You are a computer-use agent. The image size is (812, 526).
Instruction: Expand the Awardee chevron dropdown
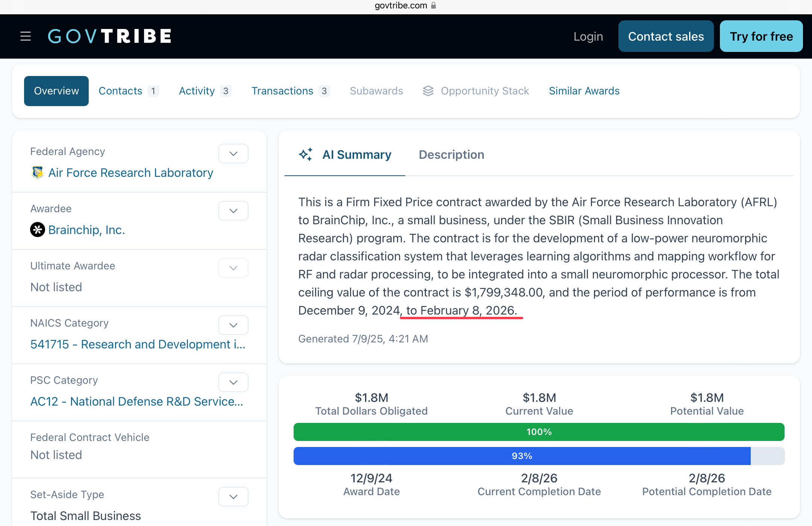233,211
